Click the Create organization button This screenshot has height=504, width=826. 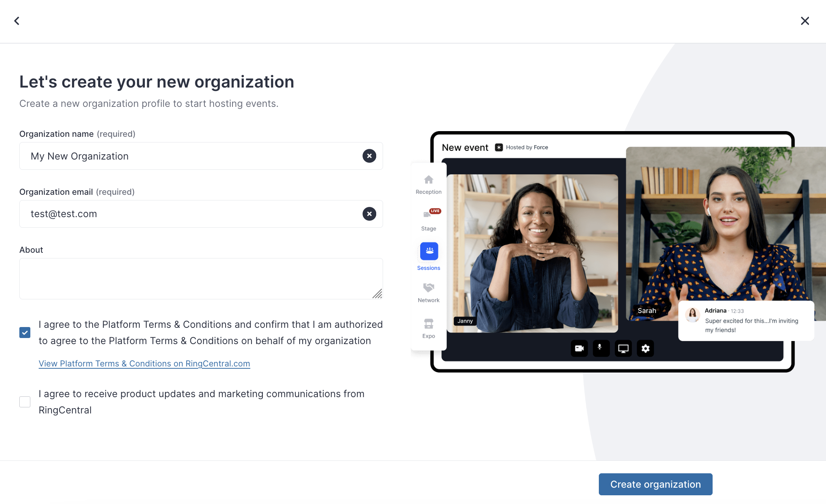[655, 484]
